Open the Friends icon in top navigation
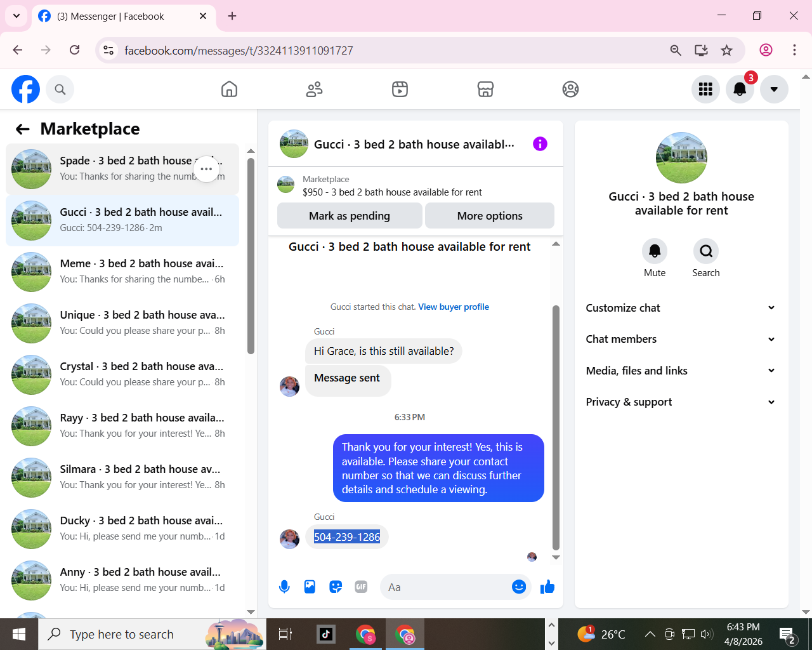The image size is (812, 650). 315,90
